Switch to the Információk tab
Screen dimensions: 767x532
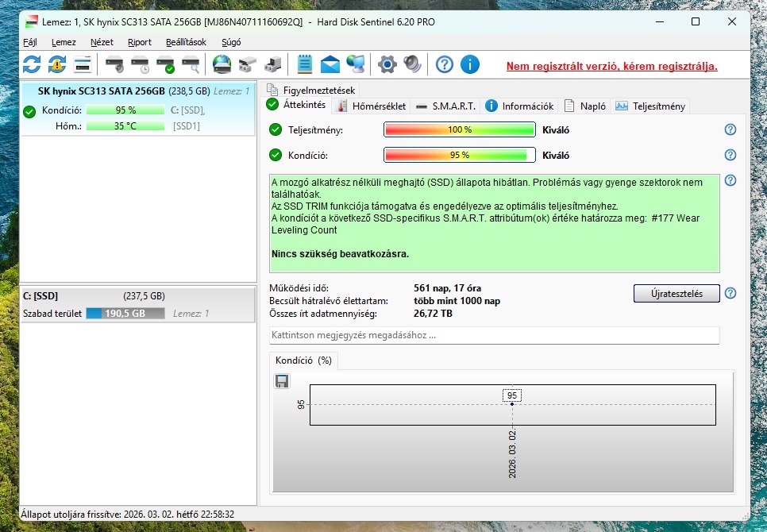[519, 106]
